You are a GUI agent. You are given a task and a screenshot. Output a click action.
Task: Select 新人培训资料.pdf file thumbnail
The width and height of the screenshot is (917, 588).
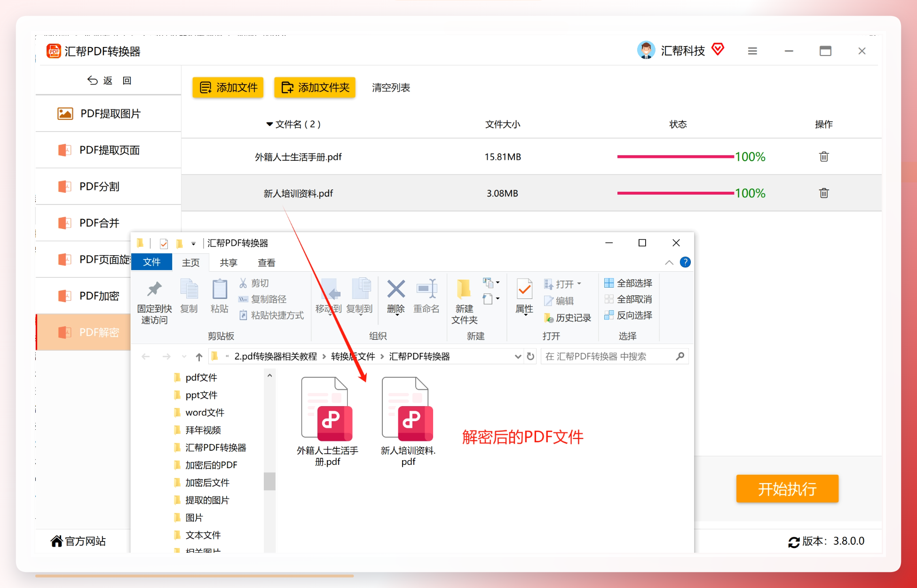coord(408,421)
